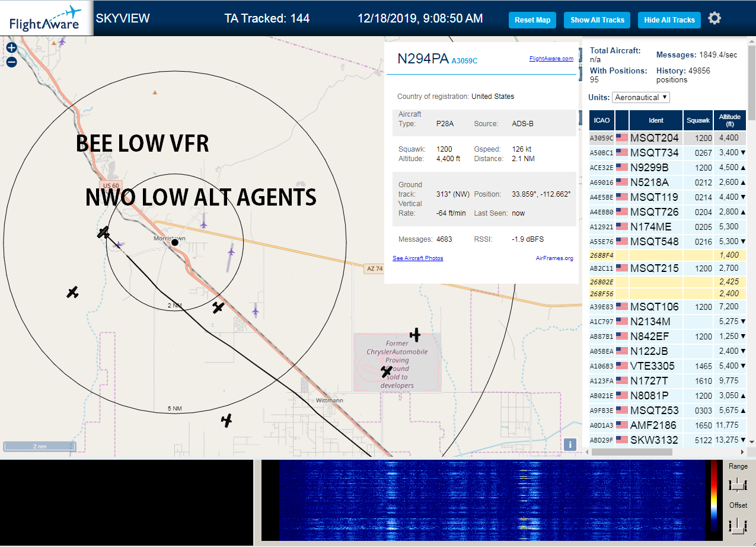Click the black receiver dot at Morristown
Screen dimensions: 756x548
click(175, 242)
